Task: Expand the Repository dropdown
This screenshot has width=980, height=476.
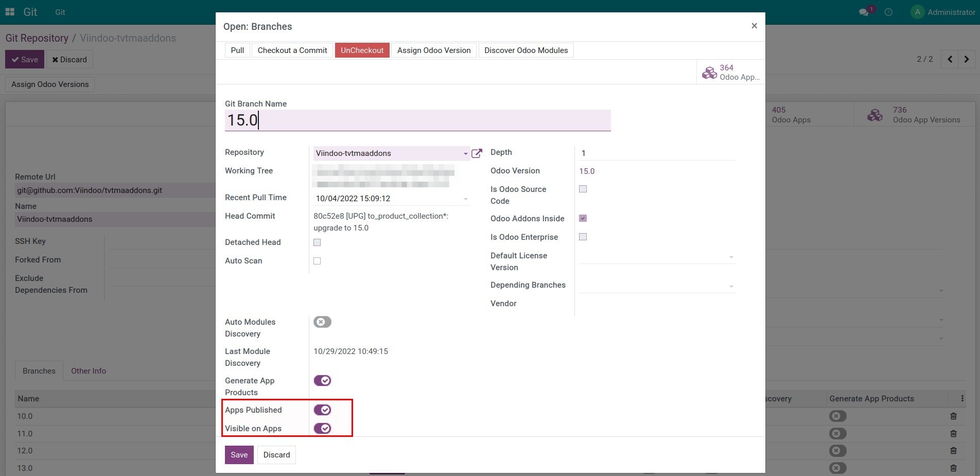Action: 465,153
